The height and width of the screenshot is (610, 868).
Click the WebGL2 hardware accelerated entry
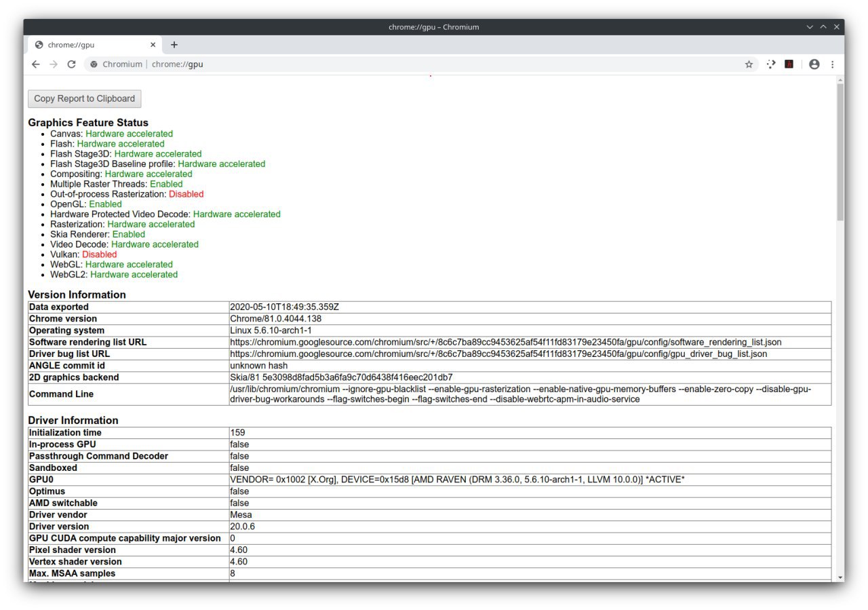[x=114, y=275]
